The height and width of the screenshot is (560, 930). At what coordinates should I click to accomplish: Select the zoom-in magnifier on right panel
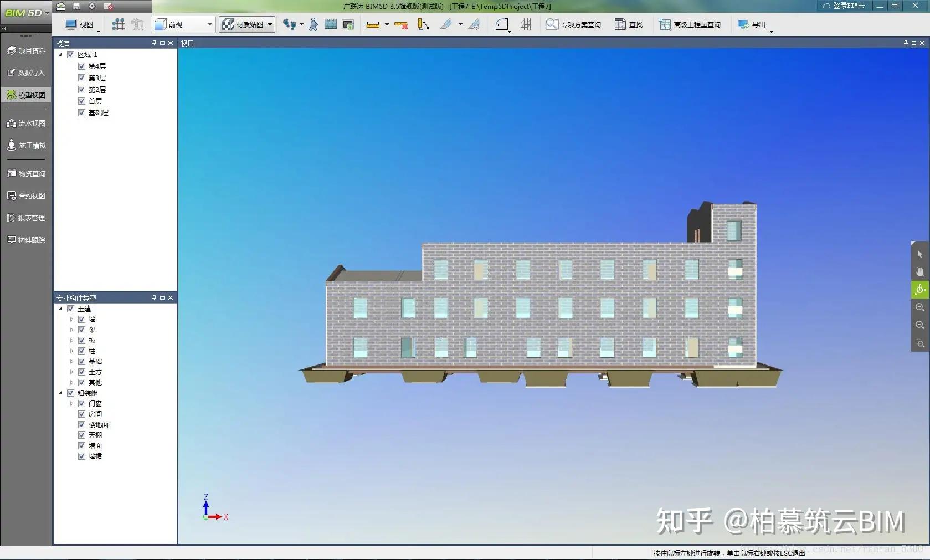pos(919,307)
